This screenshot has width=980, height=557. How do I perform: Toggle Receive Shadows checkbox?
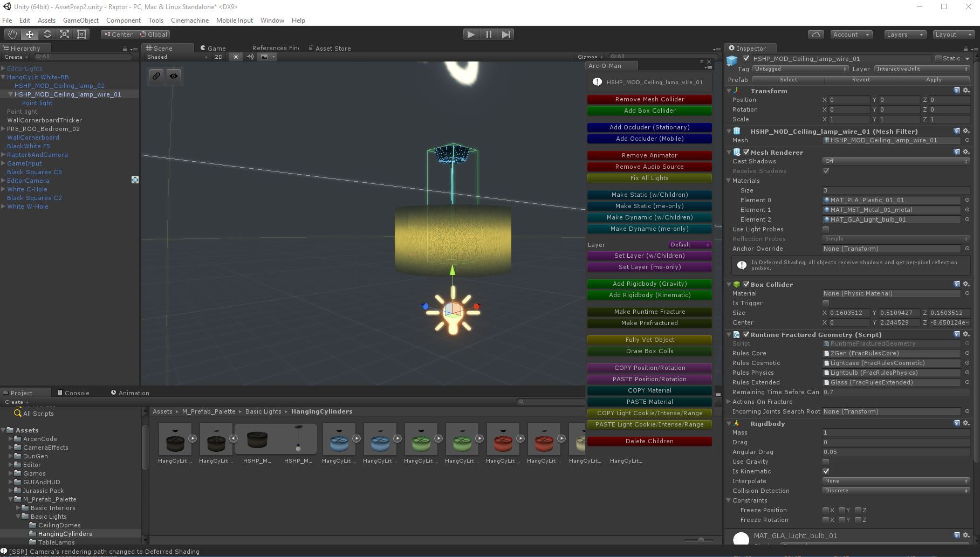tap(826, 171)
